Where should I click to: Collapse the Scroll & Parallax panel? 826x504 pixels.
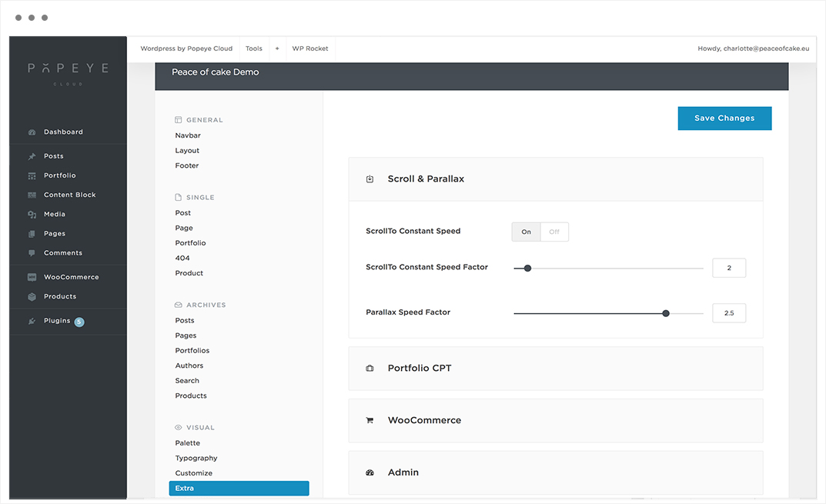pyautogui.click(x=556, y=179)
